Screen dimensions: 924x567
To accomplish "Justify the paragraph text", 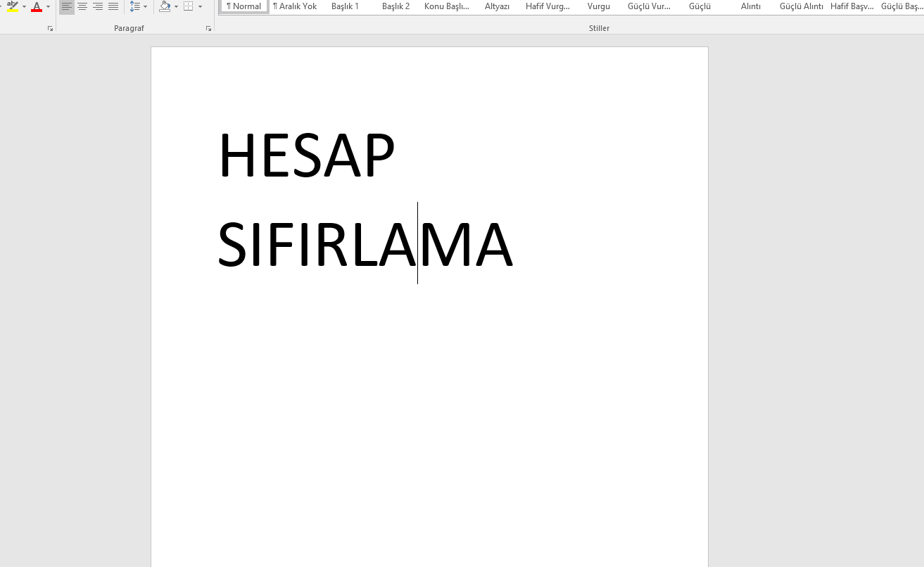I will pos(113,6).
